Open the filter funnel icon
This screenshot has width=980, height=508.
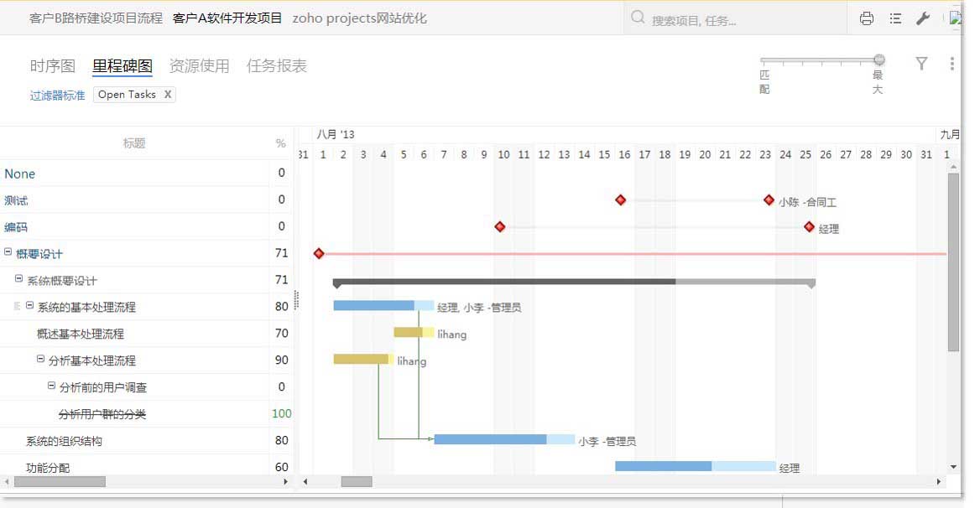point(921,63)
